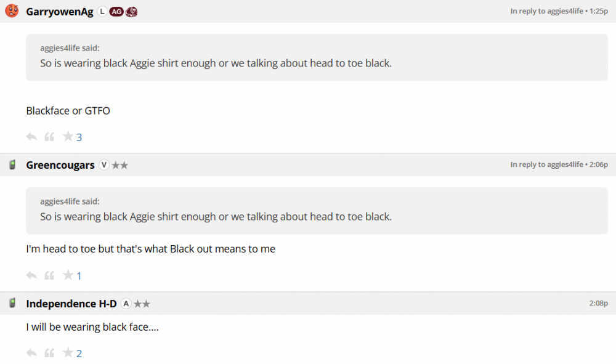Open GarryowenAg's user profile
616x364 pixels.
tap(60, 12)
